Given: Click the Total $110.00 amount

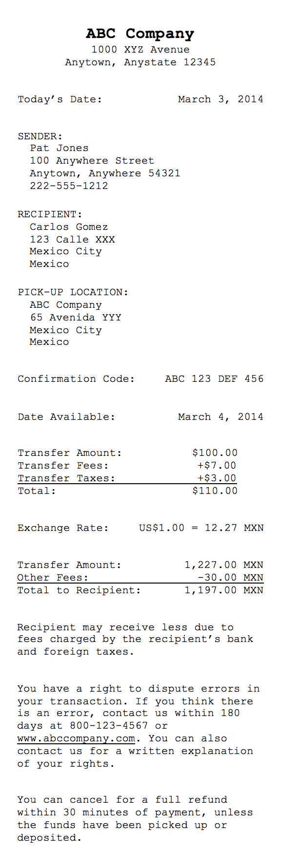Looking at the screenshot, I should pyautogui.click(x=215, y=491).
